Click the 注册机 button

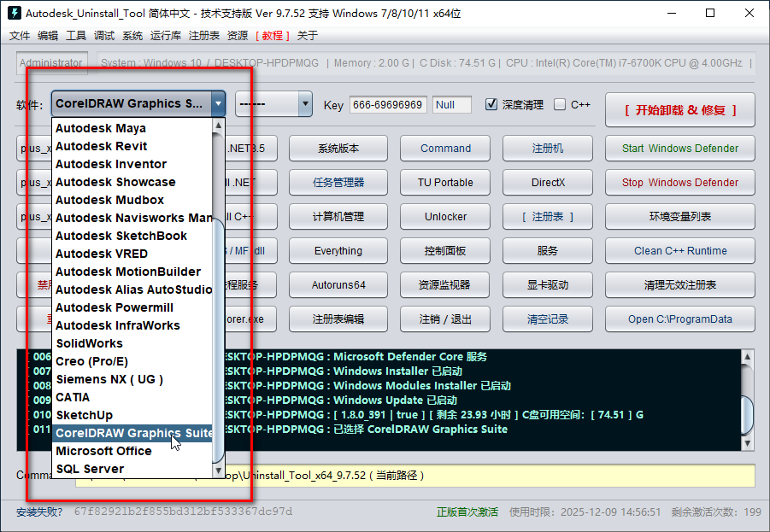pyautogui.click(x=548, y=149)
